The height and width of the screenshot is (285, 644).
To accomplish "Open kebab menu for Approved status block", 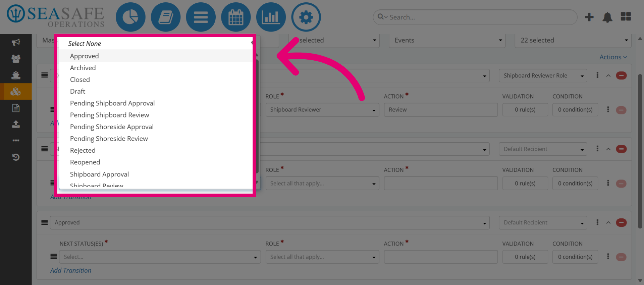I will [597, 222].
